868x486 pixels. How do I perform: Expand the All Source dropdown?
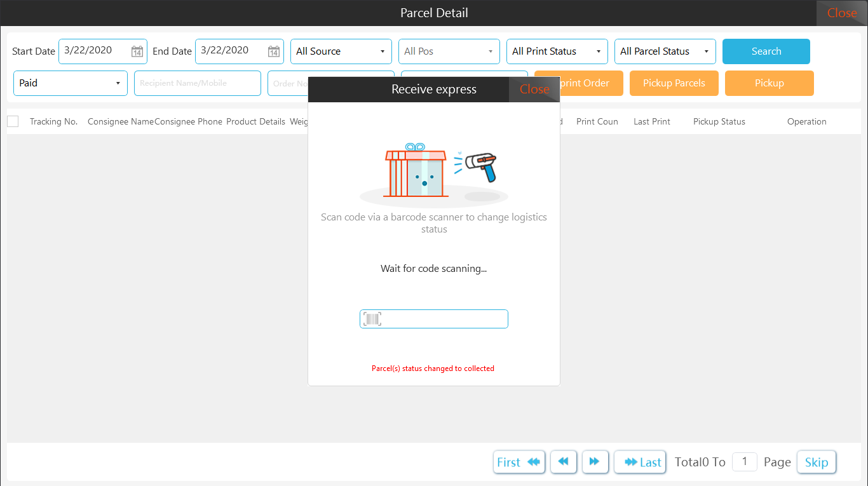pyautogui.click(x=341, y=51)
